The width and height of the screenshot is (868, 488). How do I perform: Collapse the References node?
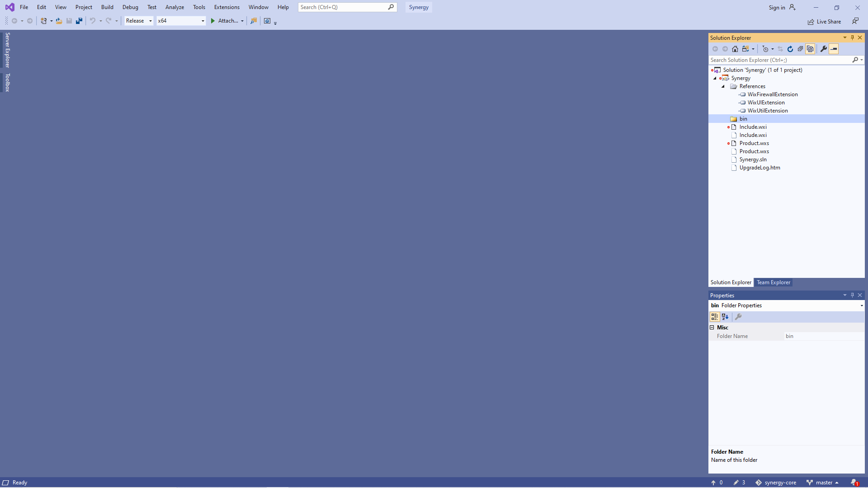pos(724,86)
